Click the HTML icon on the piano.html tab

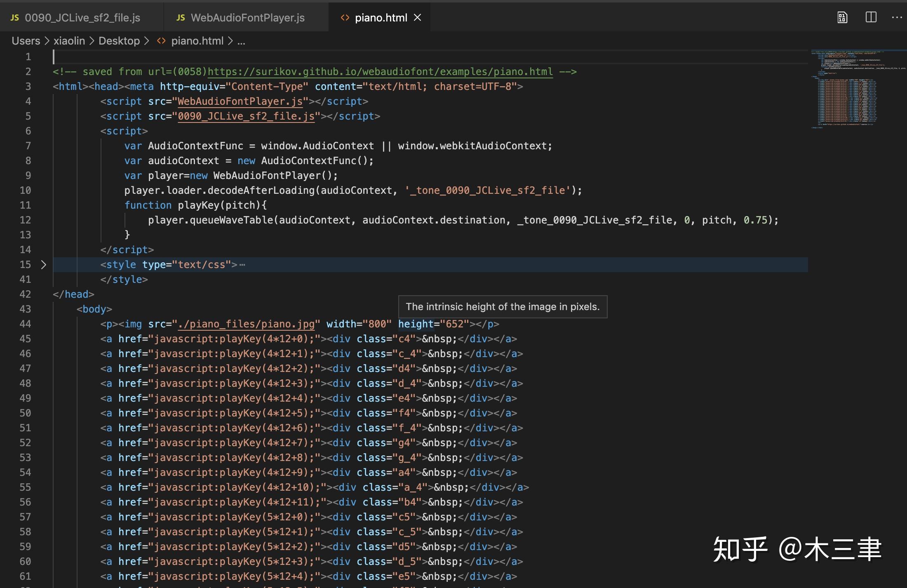pyautogui.click(x=345, y=17)
